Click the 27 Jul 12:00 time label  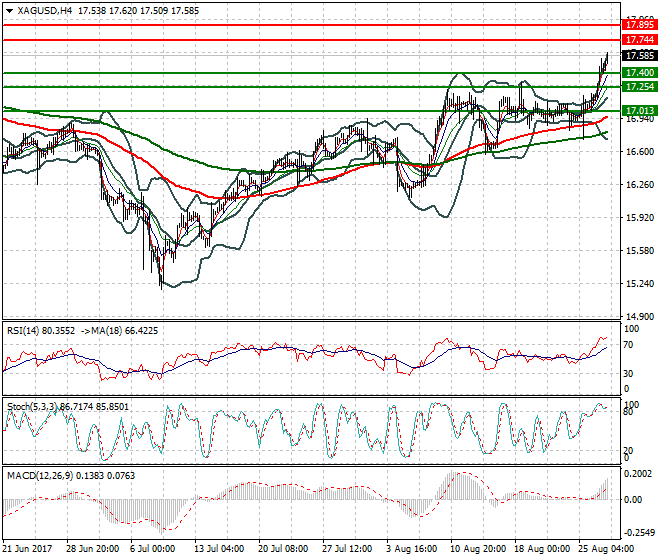click(347, 549)
